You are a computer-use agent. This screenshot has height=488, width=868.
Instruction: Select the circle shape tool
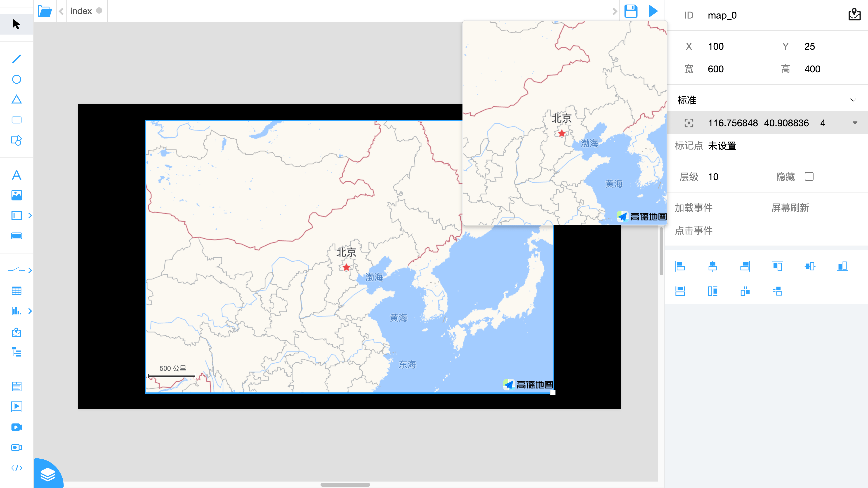point(17,79)
